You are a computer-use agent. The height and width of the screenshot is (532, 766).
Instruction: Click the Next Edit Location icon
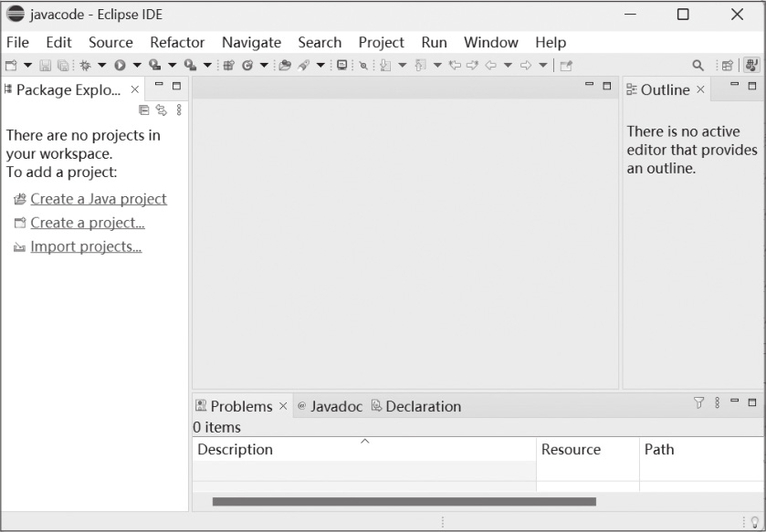(472, 65)
